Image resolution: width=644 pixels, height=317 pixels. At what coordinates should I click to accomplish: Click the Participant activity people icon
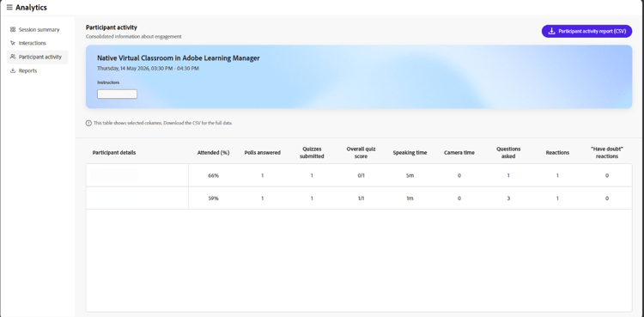click(x=13, y=57)
